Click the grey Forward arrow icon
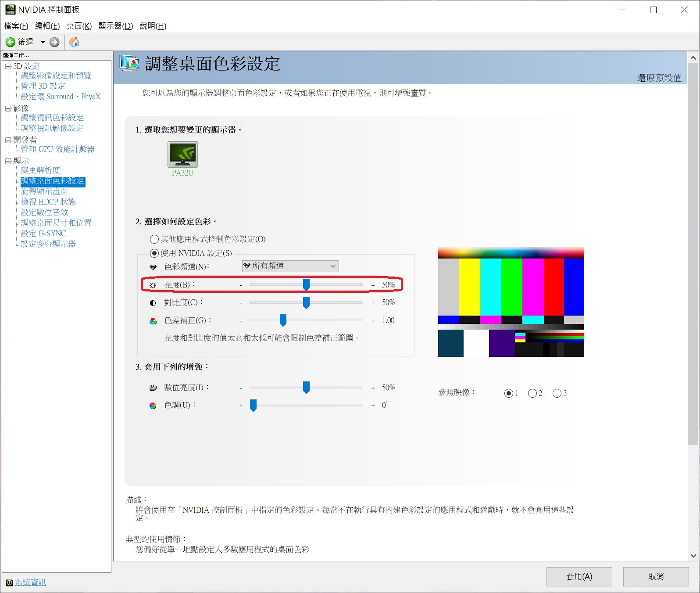 pos(54,42)
